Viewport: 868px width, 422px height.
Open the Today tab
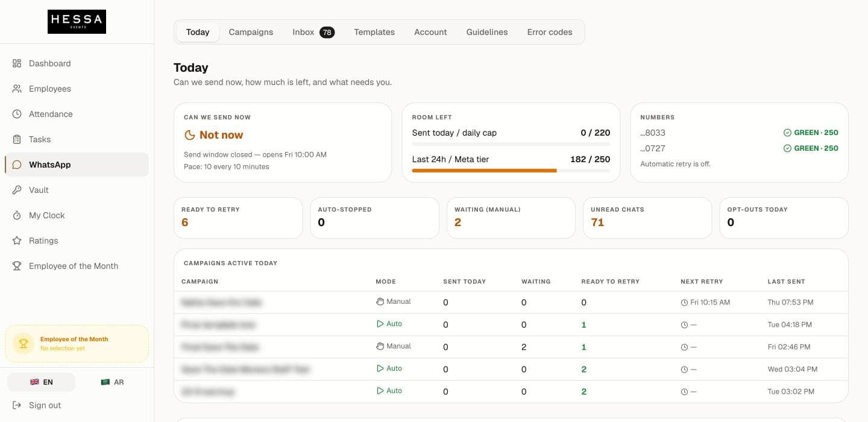[x=198, y=32]
